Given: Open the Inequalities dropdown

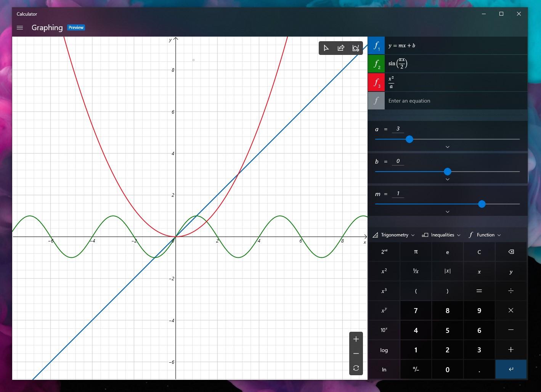Looking at the screenshot, I should [x=441, y=235].
